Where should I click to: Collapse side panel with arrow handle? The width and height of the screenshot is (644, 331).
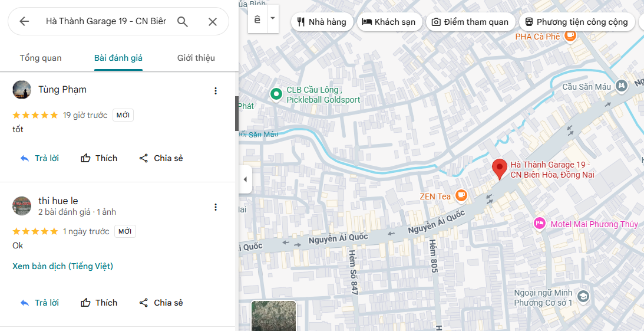point(245,179)
